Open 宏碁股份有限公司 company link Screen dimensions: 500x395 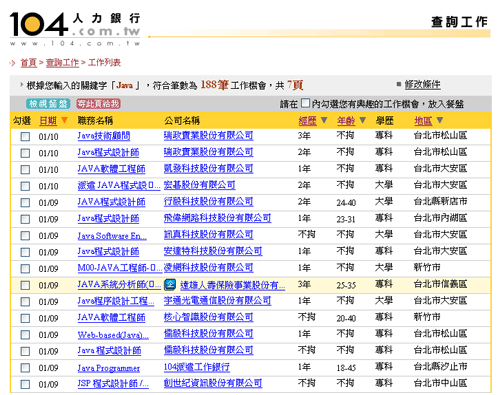pyautogui.click(x=199, y=185)
